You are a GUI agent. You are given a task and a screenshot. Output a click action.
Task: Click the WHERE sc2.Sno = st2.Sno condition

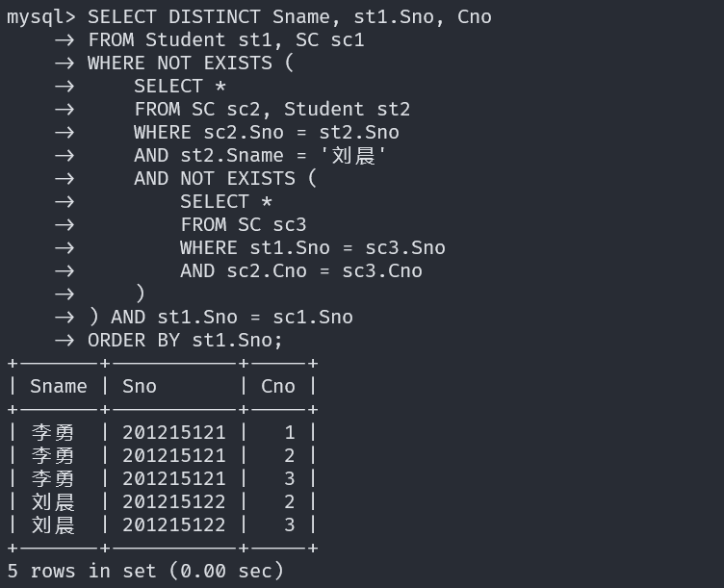click(x=266, y=132)
